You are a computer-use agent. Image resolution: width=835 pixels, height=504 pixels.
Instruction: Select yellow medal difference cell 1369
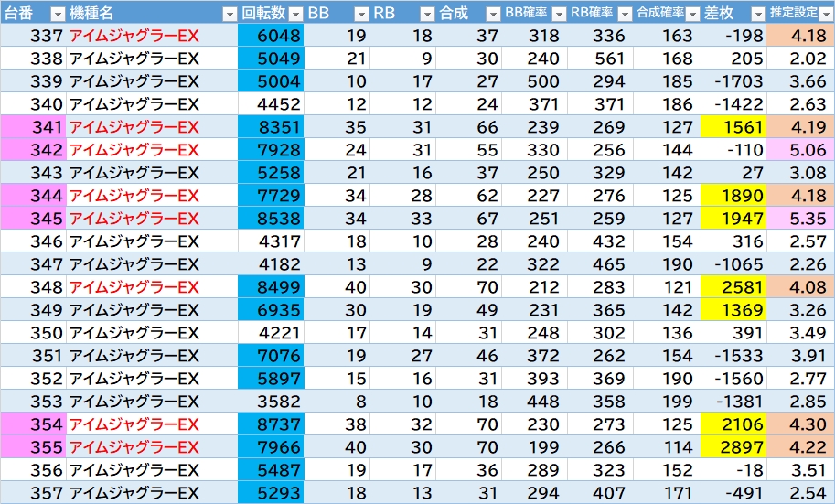733,310
